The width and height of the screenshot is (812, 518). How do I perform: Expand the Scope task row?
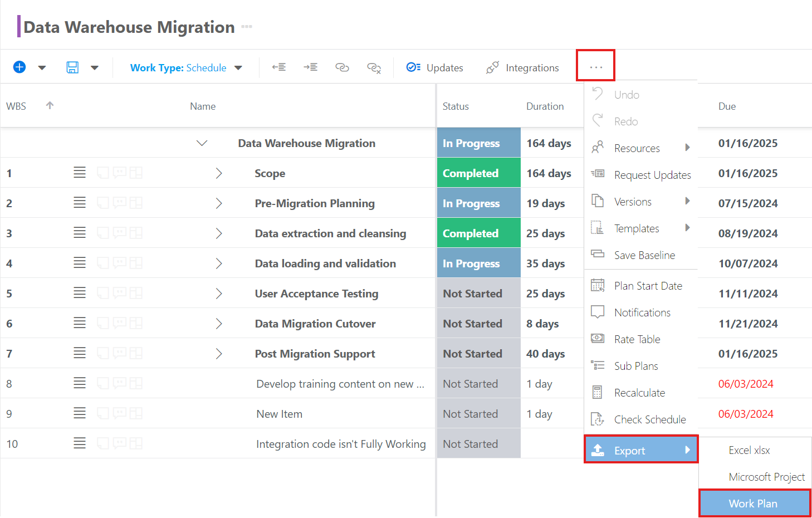pos(219,173)
